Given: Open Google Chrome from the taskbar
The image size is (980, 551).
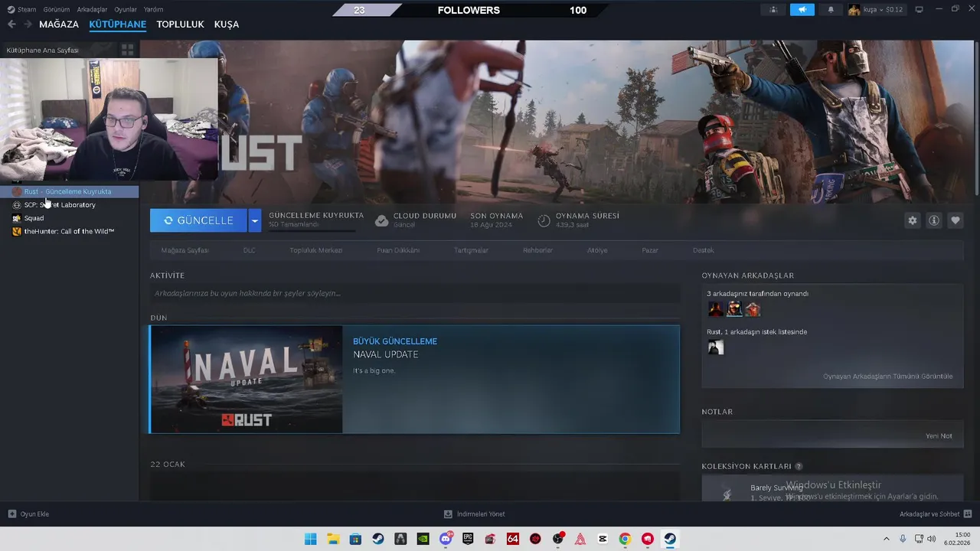Looking at the screenshot, I should pos(625,539).
